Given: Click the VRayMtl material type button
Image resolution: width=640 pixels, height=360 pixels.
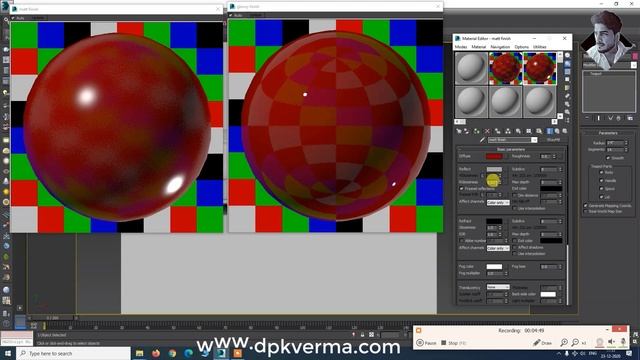Looking at the screenshot, I should pos(553,140).
